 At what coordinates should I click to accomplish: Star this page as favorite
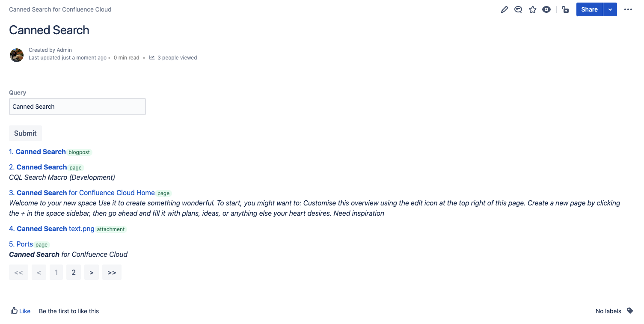pos(533,9)
